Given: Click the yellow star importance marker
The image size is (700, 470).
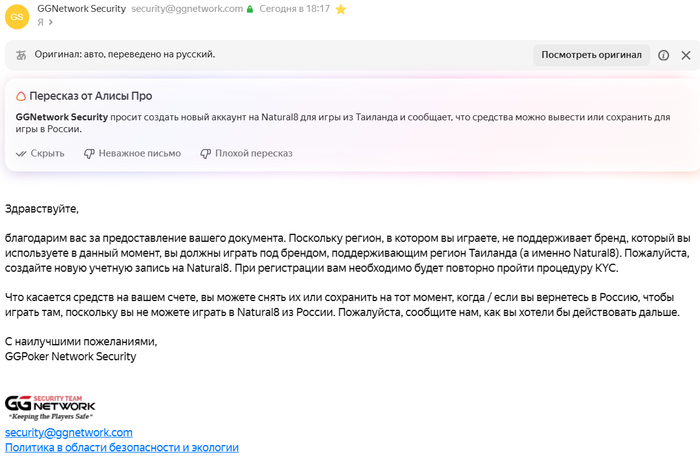Looking at the screenshot, I should tap(341, 9).
